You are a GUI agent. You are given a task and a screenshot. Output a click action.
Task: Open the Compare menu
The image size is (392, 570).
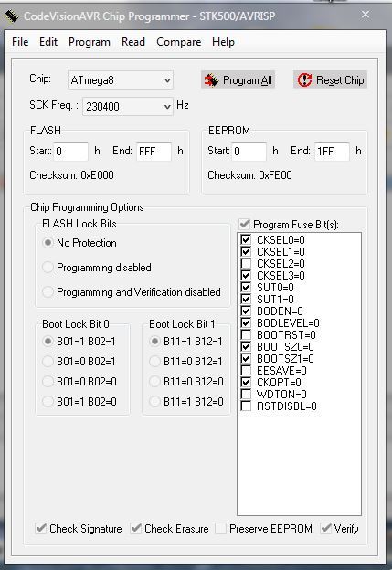[x=178, y=42]
